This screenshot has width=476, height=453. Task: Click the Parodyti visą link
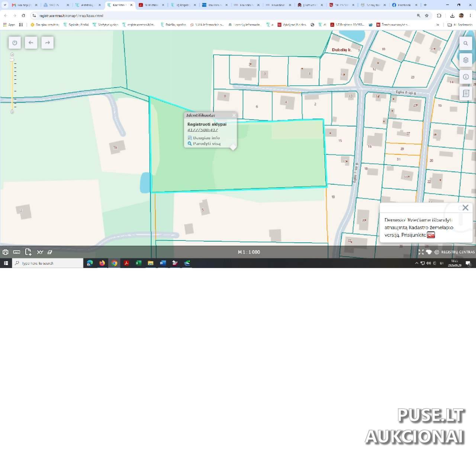[x=206, y=144]
